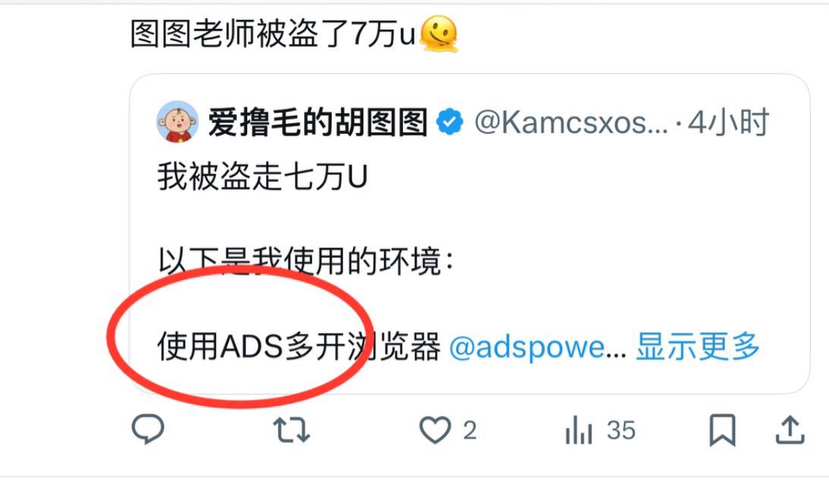
Task: Open 爱撸毛的胡图图 profile avatar
Action: (178, 122)
